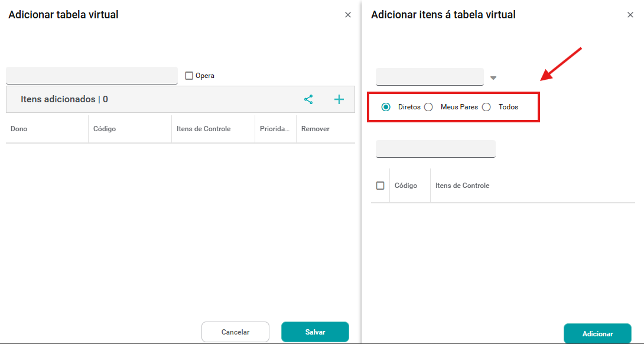The width and height of the screenshot is (644, 344).
Task: Click the plus icon to add items
Action: (339, 99)
